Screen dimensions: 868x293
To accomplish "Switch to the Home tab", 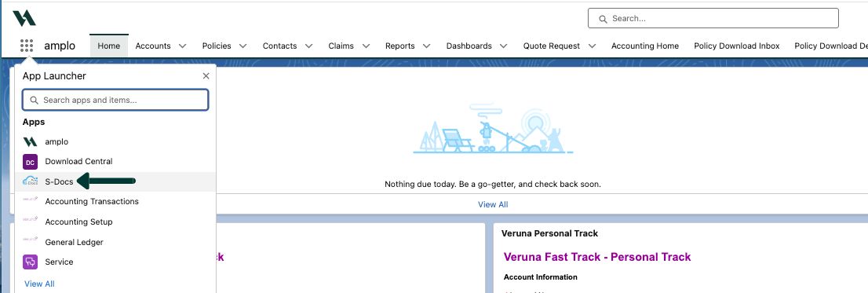I will coord(109,46).
